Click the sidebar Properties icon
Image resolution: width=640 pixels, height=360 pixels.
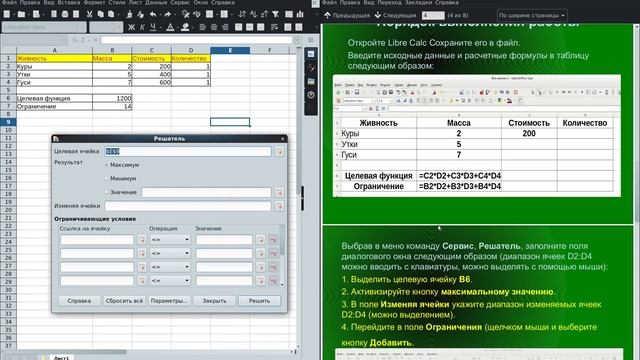tap(311, 54)
